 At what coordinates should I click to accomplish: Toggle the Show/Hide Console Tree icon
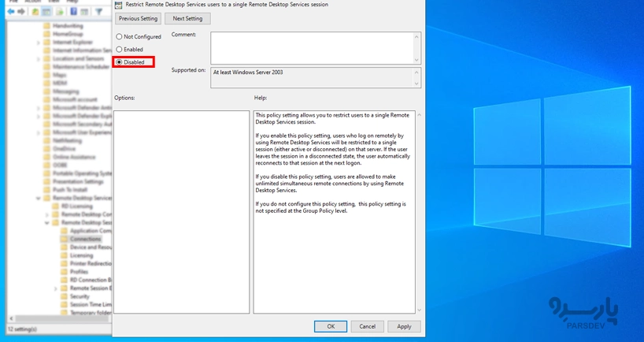tap(48, 12)
